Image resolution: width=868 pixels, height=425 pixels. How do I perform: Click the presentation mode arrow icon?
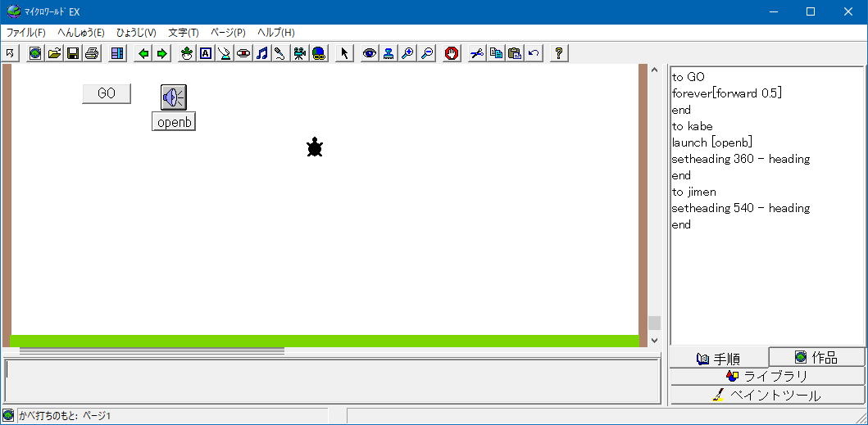[11, 54]
